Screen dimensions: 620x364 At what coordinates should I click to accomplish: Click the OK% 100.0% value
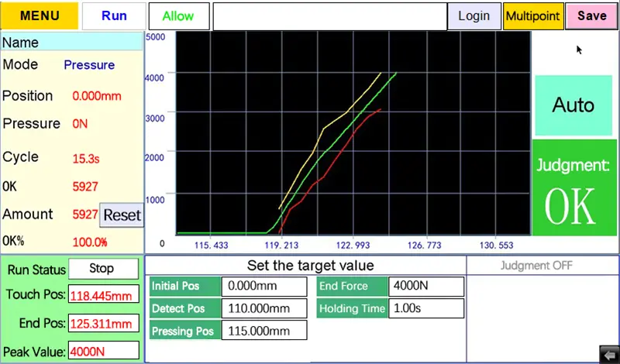(x=90, y=242)
